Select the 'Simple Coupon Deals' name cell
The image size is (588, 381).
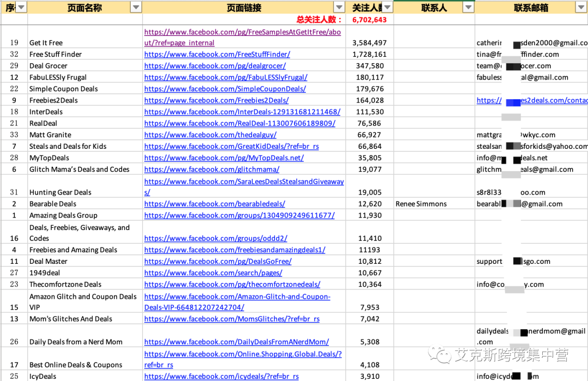point(85,89)
